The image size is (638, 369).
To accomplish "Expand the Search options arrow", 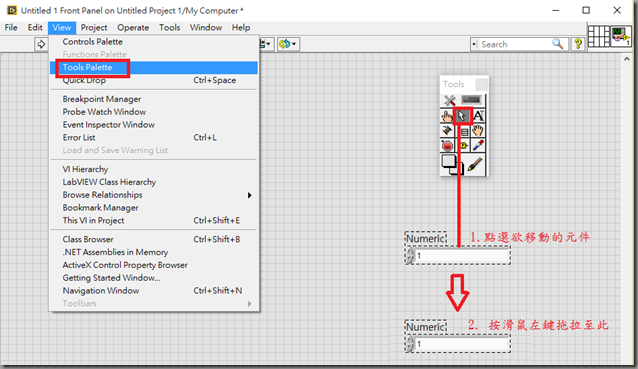I will pos(474,44).
